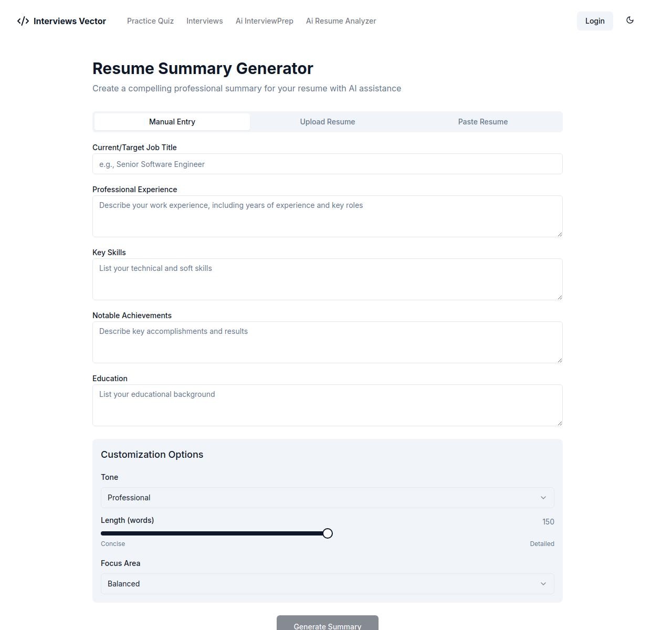Go to the Interviews nav link
Screen dimensions: 672x630
pyautogui.click(x=205, y=21)
